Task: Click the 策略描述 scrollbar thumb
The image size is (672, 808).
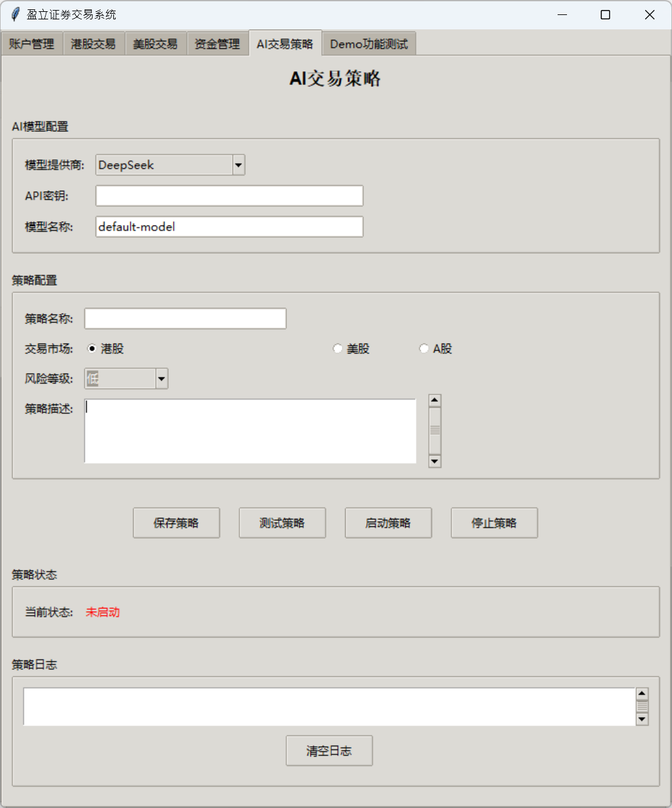Action: 435,431
